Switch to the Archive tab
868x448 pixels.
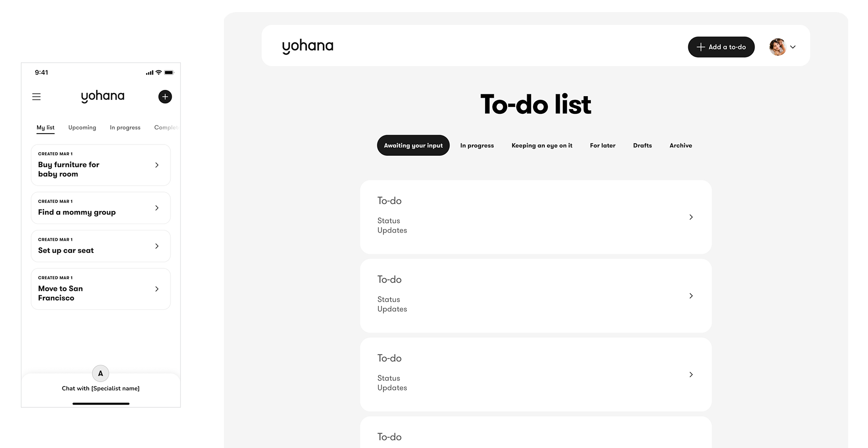(680, 145)
